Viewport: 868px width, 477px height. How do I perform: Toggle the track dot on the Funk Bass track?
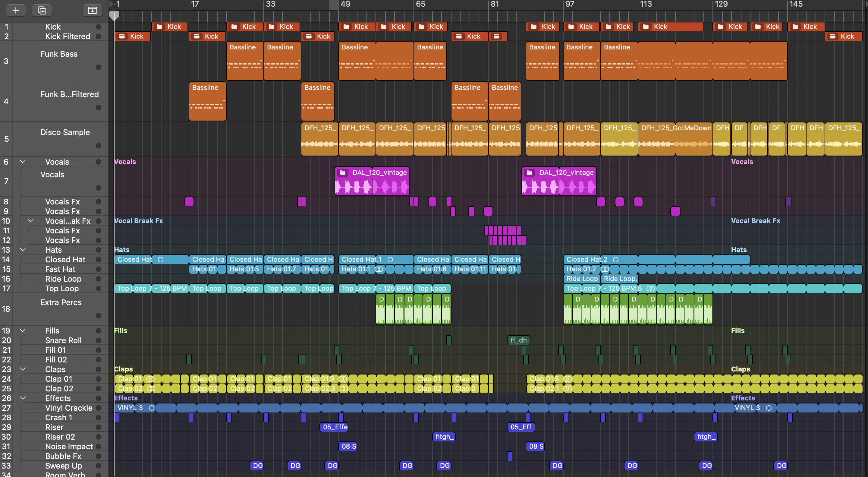98,67
